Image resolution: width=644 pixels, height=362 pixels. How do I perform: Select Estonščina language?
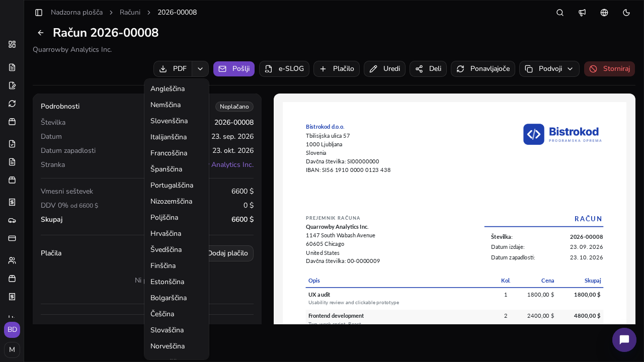[177, 282]
